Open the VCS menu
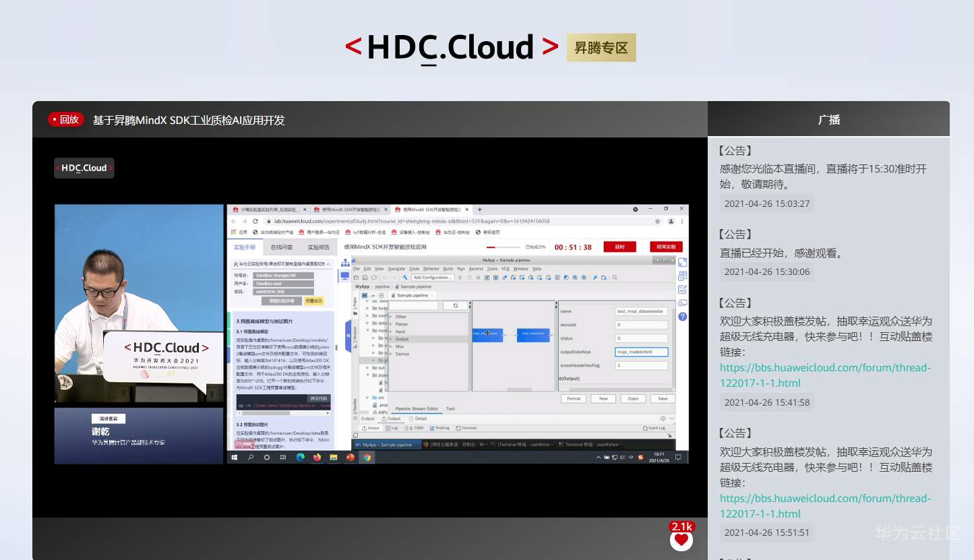 [x=506, y=269]
